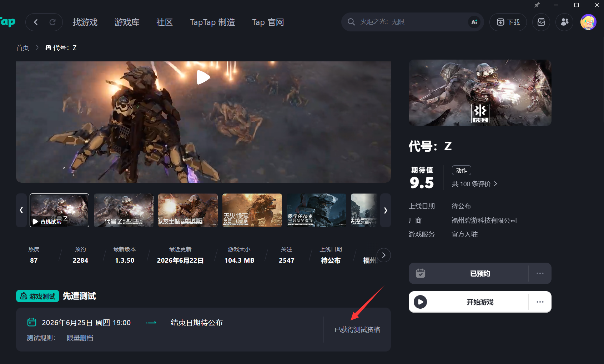Open the notifications inbox icon
This screenshot has width=604, height=364.
tap(541, 22)
